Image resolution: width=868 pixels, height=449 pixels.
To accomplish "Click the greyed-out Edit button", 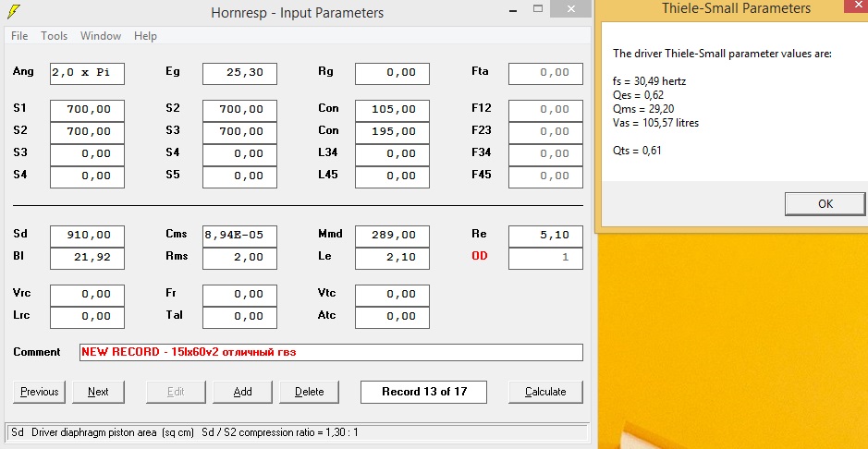I will point(176,392).
